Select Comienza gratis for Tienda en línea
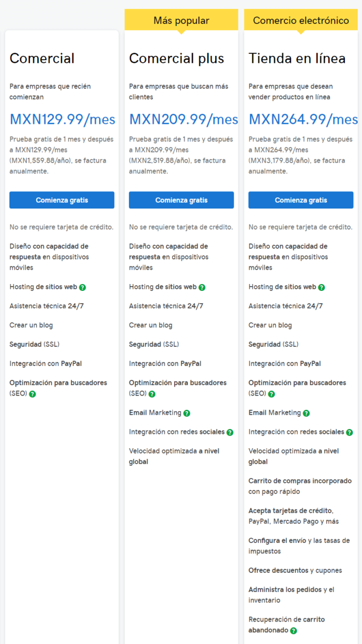Viewport: 362px width, 644px height. [x=301, y=200]
